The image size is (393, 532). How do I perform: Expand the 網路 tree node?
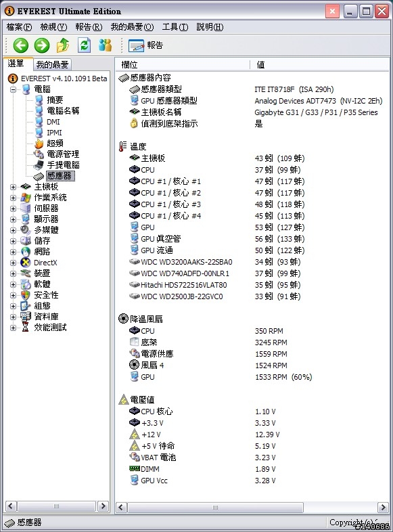click(x=13, y=252)
